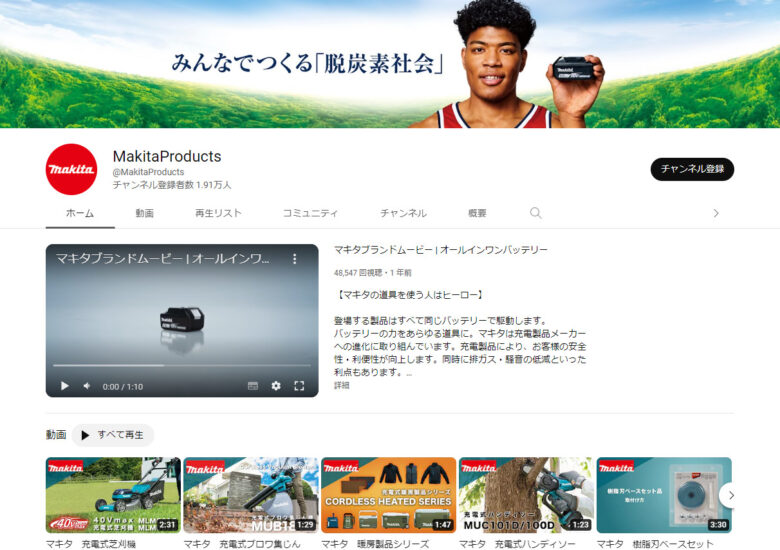Go to the コミュニティ tab
This screenshot has height=550, width=780.
tap(310, 213)
